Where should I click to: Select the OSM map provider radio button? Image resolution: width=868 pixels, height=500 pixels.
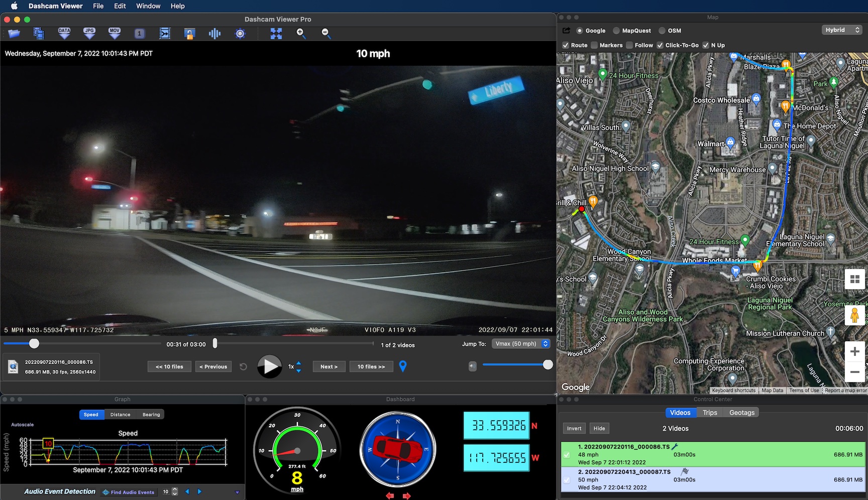coord(662,31)
